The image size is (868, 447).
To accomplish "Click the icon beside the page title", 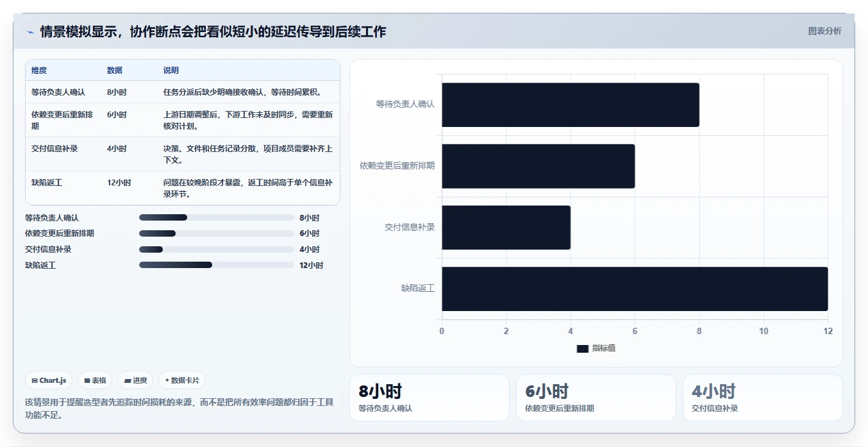I will (x=30, y=32).
